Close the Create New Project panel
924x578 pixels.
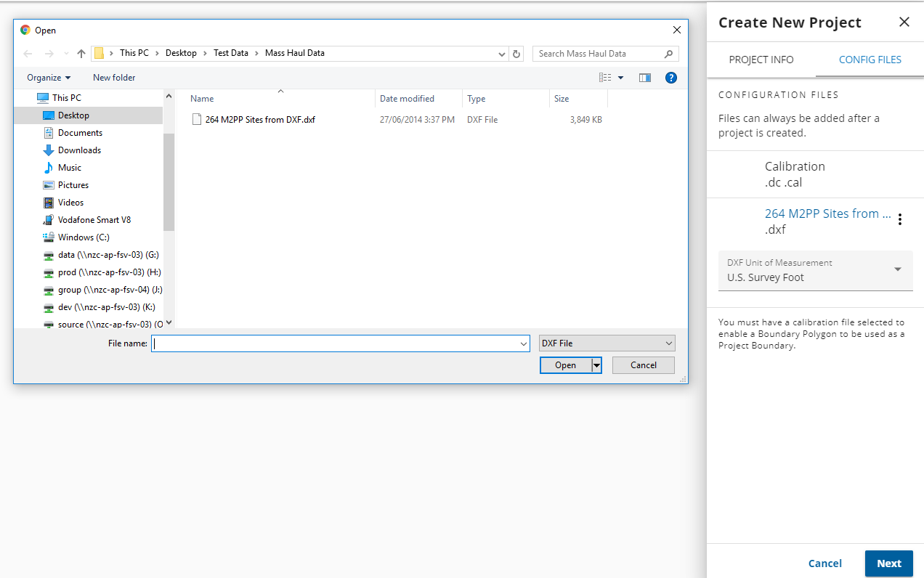pyautogui.click(x=904, y=22)
